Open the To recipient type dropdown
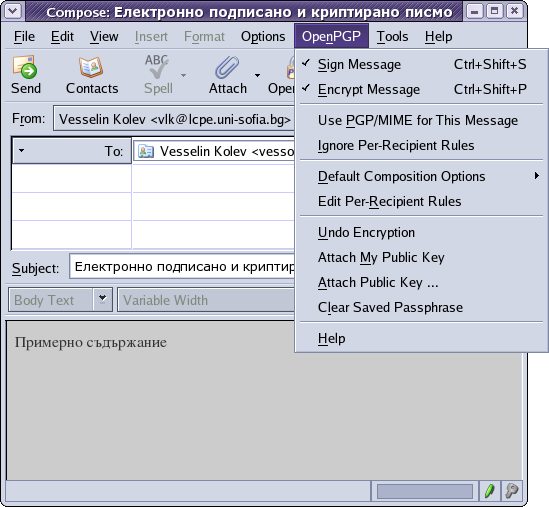This screenshot has height=507, width=549. point(71,151)
